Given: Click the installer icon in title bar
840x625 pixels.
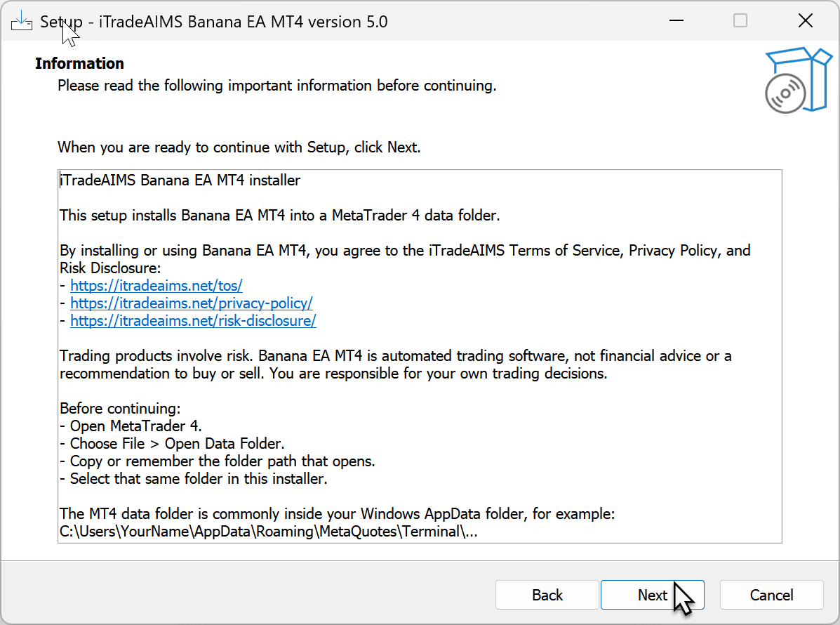Looking at the screenshot, I should click(x=22, y=22).
